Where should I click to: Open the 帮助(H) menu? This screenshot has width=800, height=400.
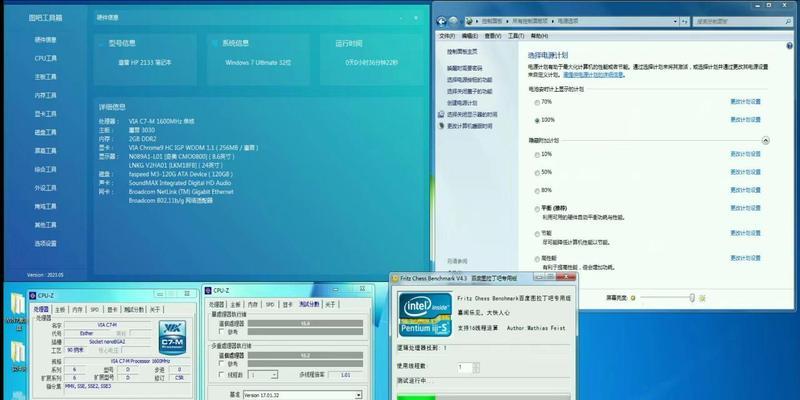point(539,36)
